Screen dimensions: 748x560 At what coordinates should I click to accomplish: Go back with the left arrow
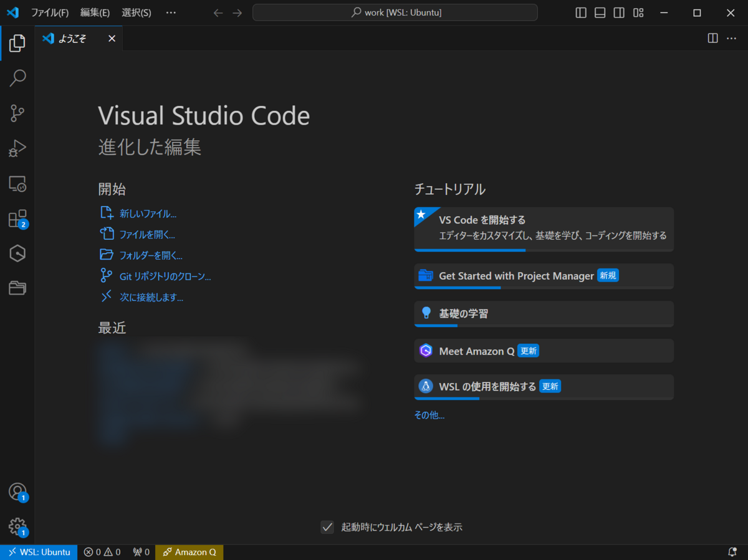pyautogui.click(x=218, y=12)
